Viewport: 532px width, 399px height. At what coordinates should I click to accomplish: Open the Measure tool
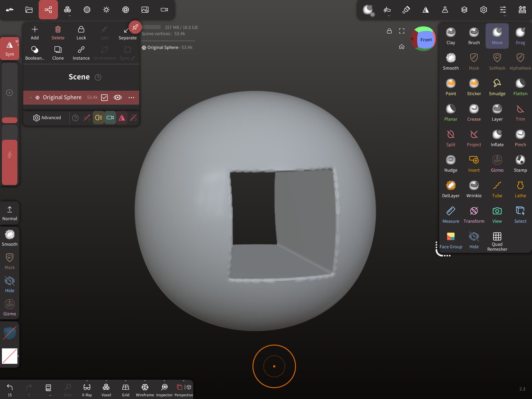[451, 214]
